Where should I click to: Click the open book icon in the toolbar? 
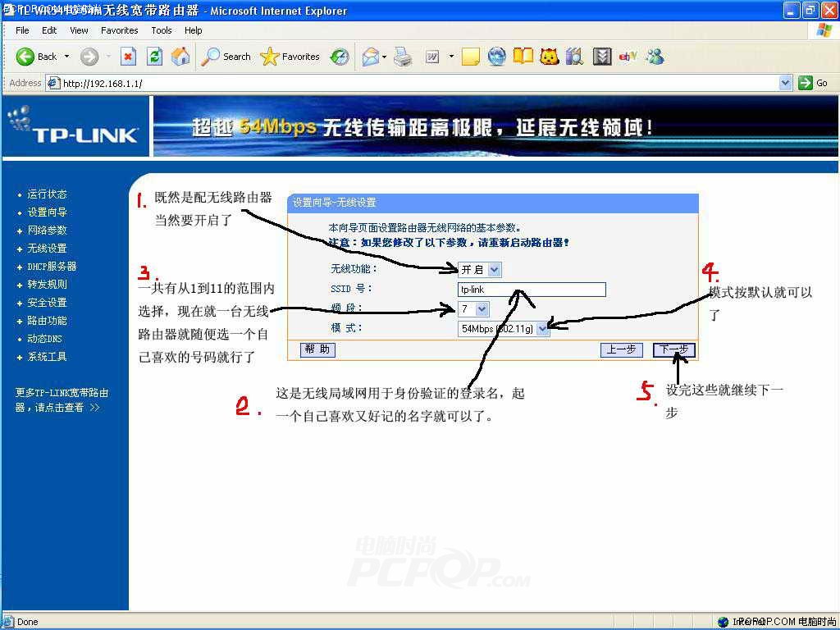[x=523, y=57]
